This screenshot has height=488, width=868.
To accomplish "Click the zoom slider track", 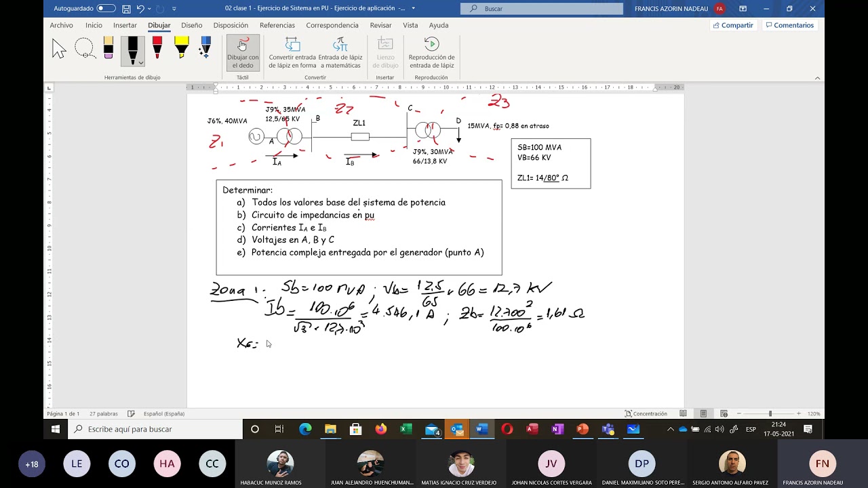I will (x=769, y=413).
